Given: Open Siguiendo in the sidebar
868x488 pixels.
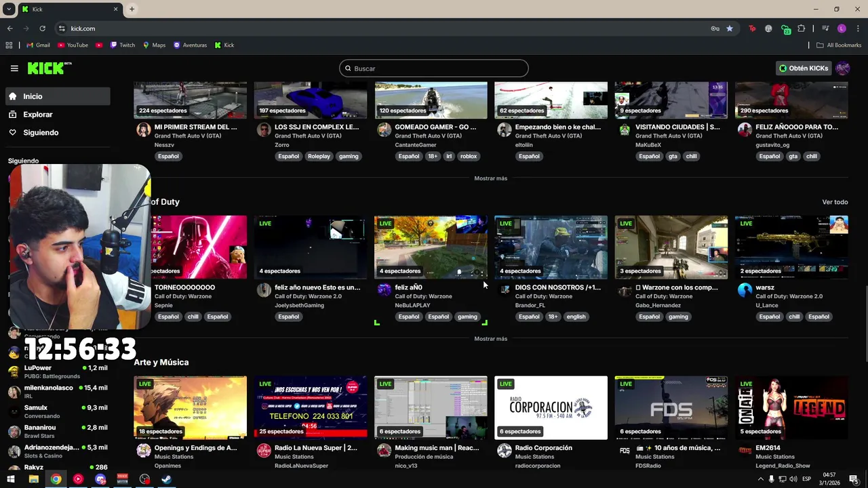Looking at the screenshot, I should pyautogui.click(x=58, y=133).
